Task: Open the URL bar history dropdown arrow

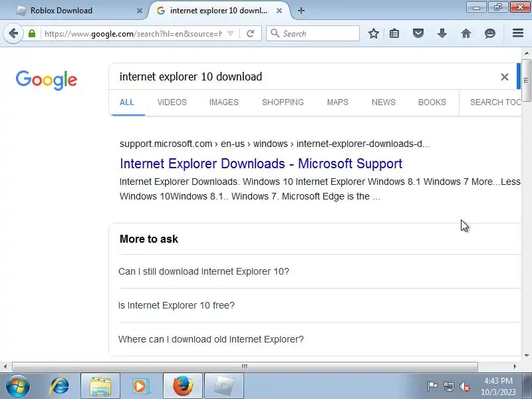Action: (230, 33)
